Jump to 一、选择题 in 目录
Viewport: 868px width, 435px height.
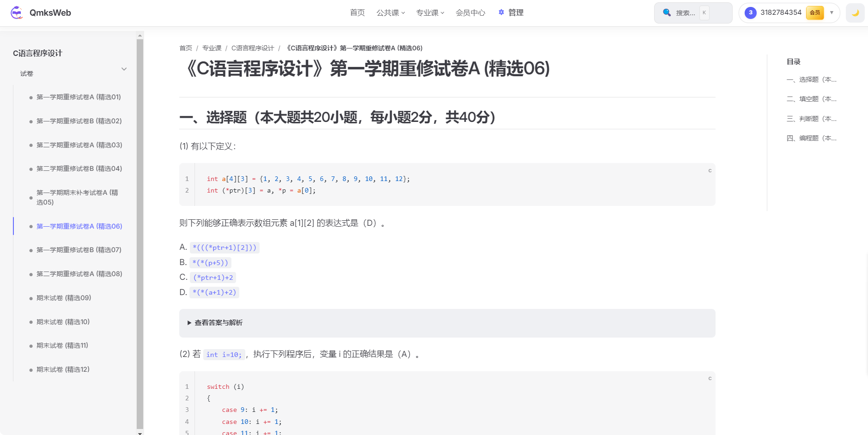coord(812,79)
